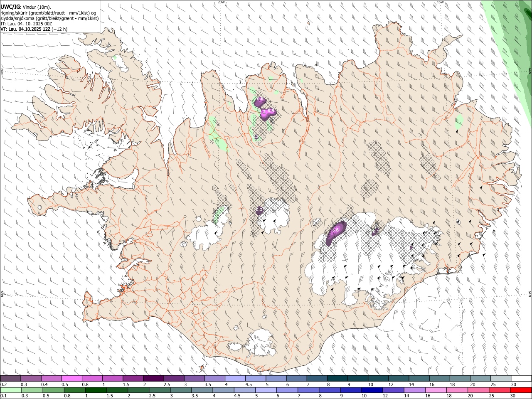Click the '20W' longitude label at top
Image resolution: width=532 pixels, height=399 pixels.
point(222,2)
